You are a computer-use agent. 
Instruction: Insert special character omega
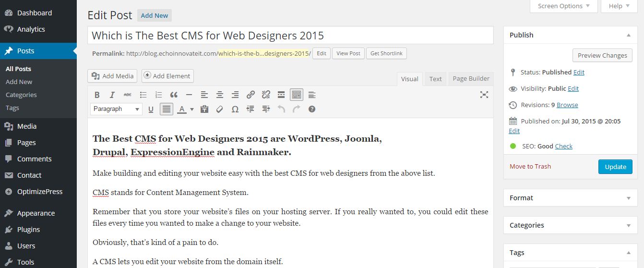[235, 109]
